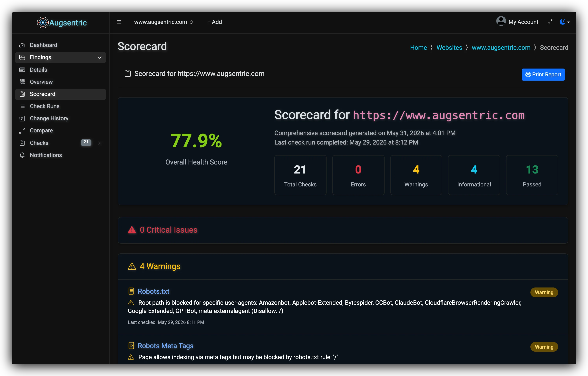The height and width of the screenshot is (376, 588).
Task: Open Notifications in the sidebar
Action: click(x=60, y=155)
